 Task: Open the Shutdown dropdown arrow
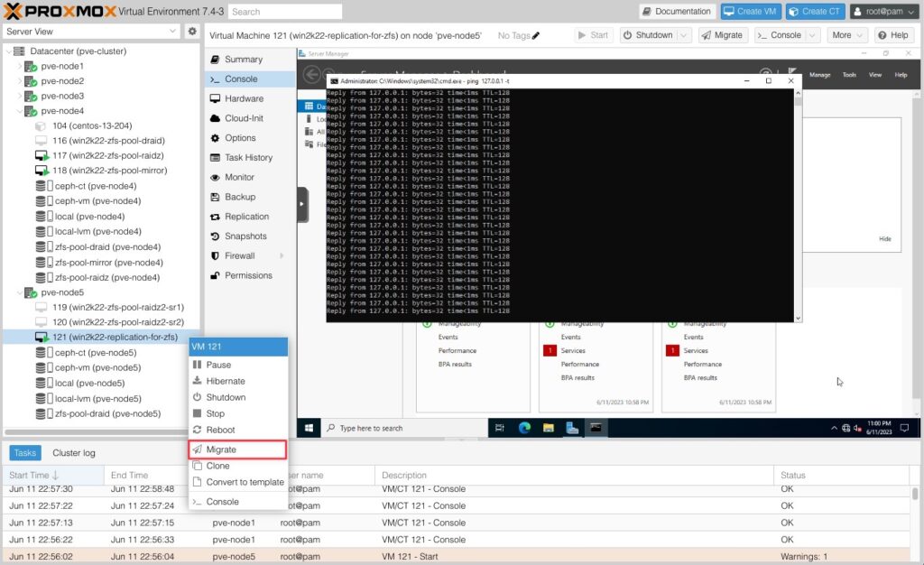click(x=684, y=35)
